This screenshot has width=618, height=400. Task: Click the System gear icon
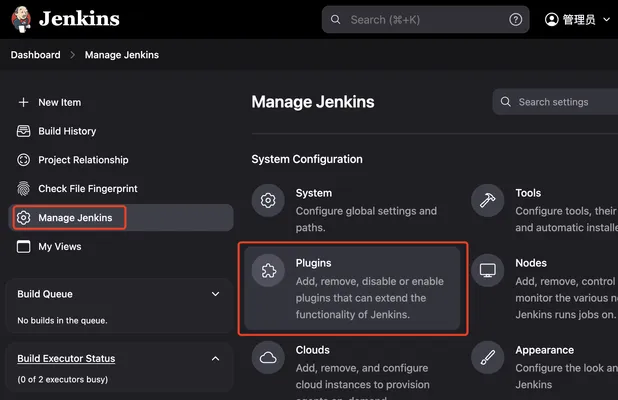click(268, 200)
